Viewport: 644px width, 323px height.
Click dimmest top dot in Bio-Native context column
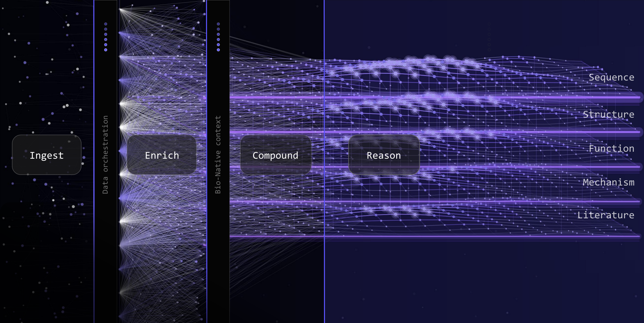click(218, 24)
